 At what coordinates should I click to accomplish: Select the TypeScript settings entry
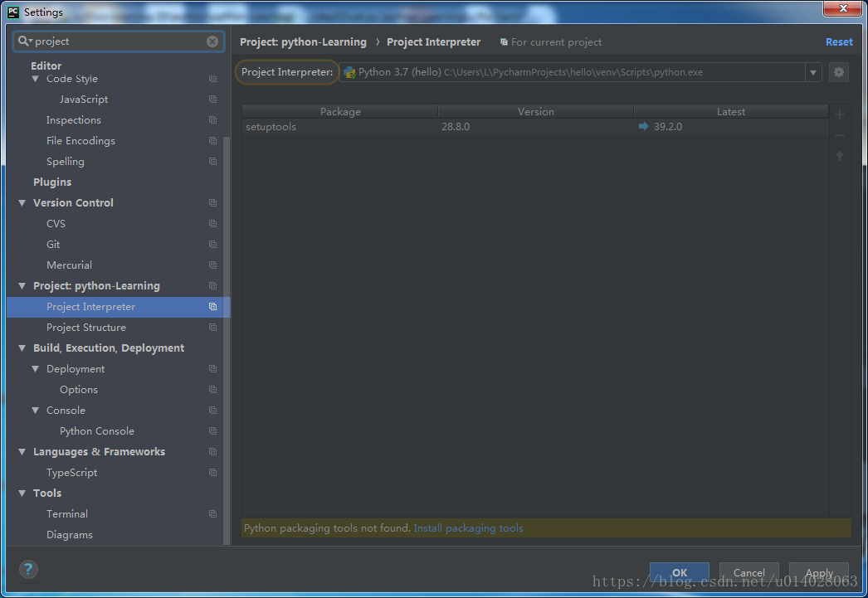tap(72, 473)
